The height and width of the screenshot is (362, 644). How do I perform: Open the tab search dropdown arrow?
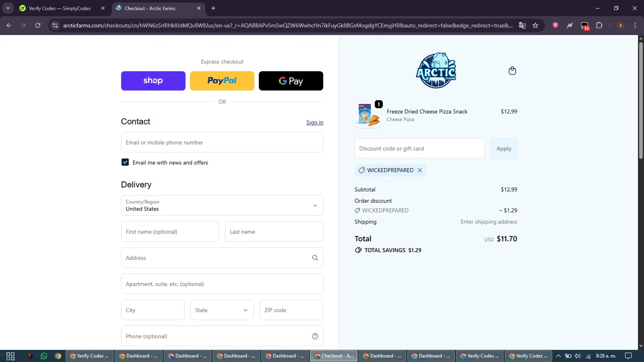(8, 8)
